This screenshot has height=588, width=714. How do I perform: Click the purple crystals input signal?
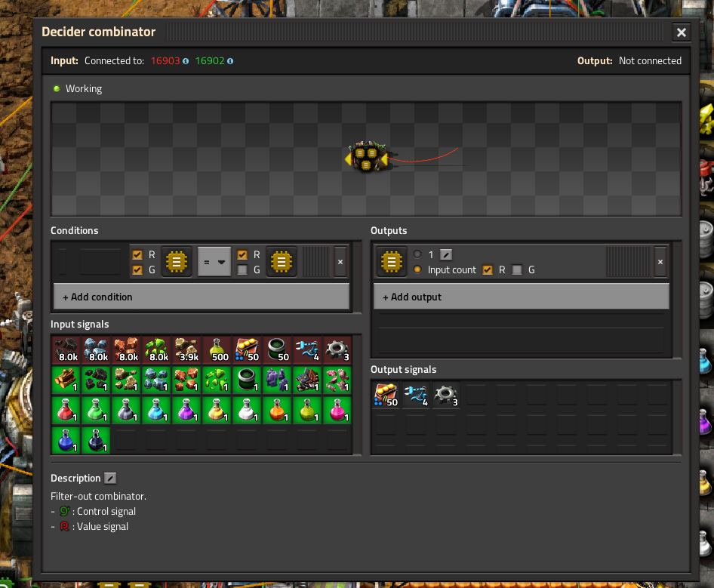(x=277, y=380)
